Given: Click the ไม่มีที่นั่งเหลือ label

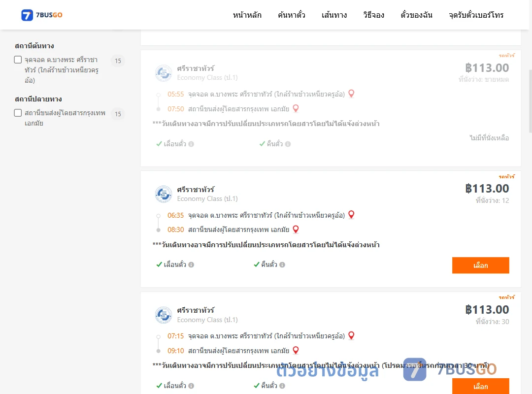Looking at the screenshot, I should (489, 138).
